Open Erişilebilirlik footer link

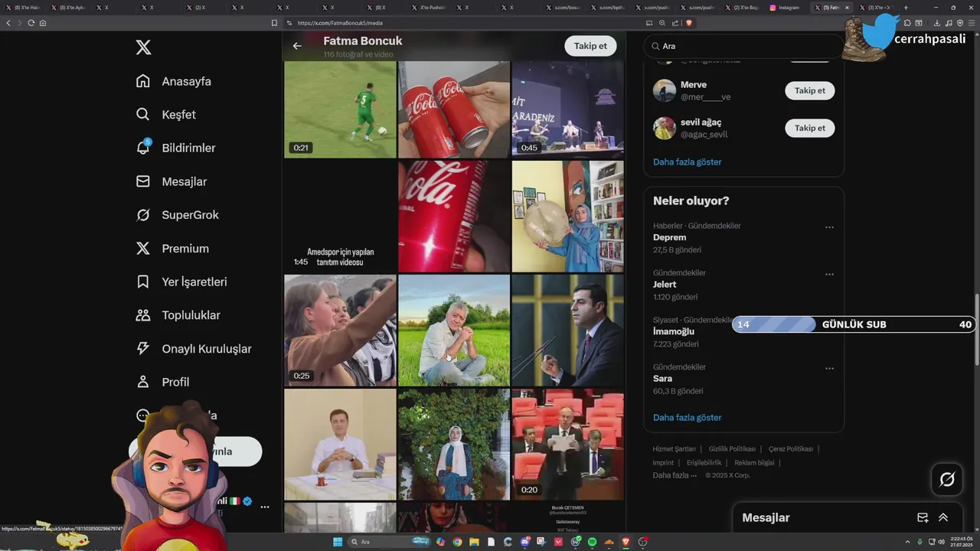tap(704, 463)
